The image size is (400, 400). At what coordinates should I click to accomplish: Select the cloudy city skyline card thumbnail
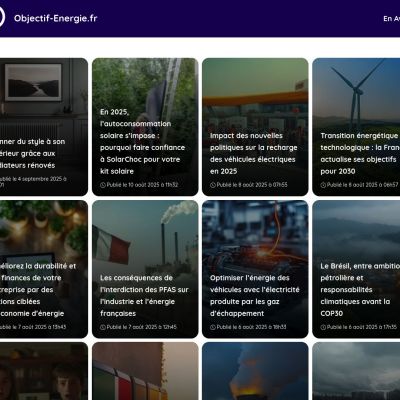pyautogui.click(x=356, y=371)
